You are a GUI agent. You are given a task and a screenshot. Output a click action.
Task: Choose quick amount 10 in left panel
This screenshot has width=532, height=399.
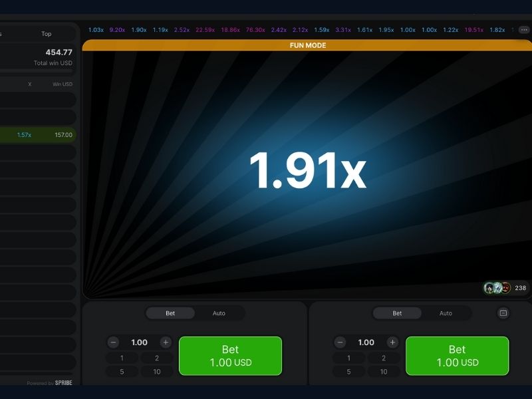[157, 372]
